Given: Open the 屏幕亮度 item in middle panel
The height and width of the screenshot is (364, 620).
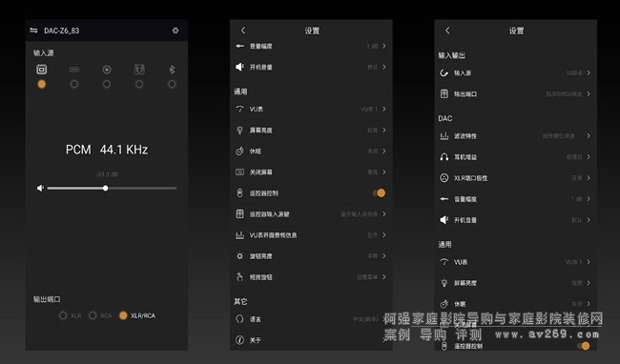Looking at the screenshot, I should pos(311,130).
